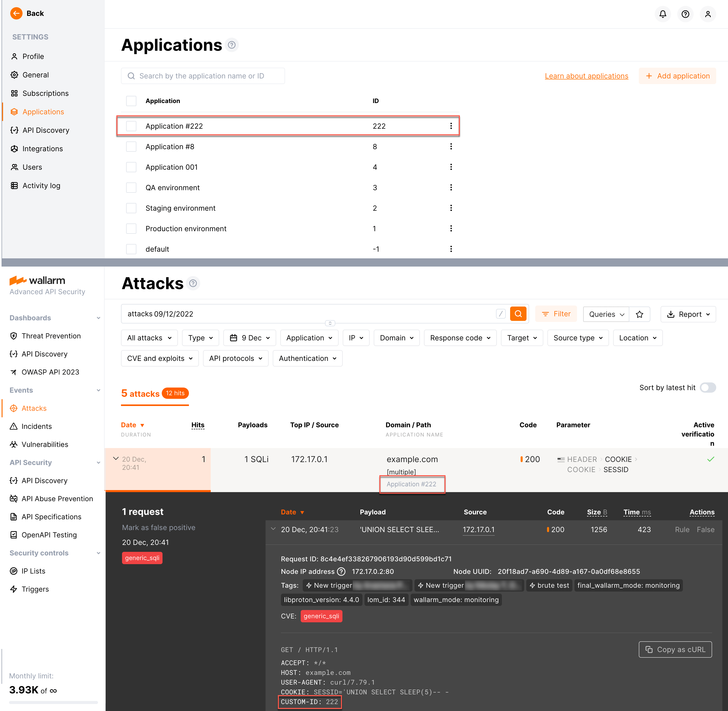Click the Add application button
The image size is (728, 711).
[x=677, y=76]
